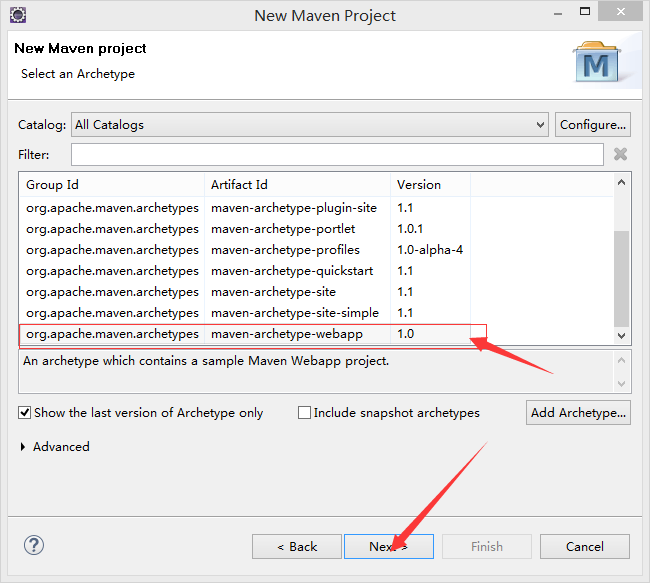
Task: Select the maven-archetype-profiles row
Action: (316, 250)
